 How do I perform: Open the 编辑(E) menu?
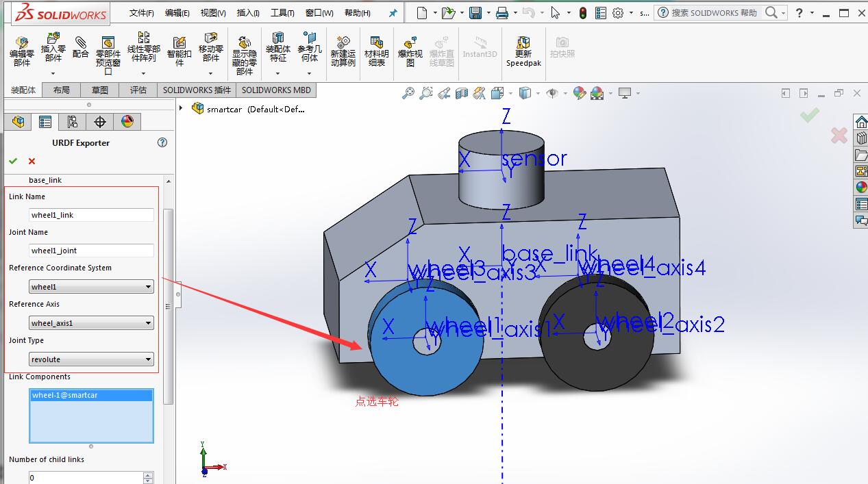coord(177,13)
